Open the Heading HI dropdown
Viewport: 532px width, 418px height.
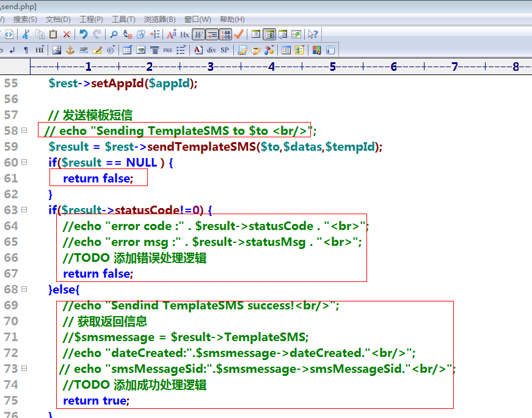point(40,50)
